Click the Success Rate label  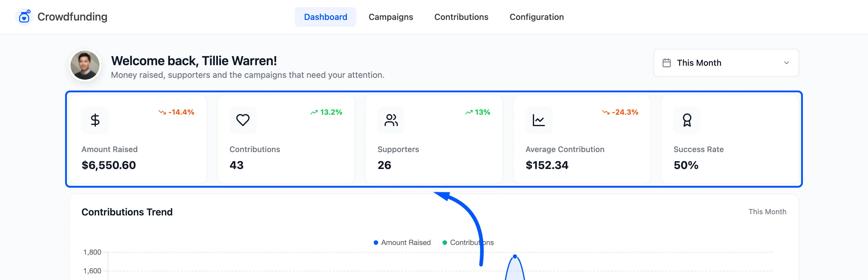(698, 149)
